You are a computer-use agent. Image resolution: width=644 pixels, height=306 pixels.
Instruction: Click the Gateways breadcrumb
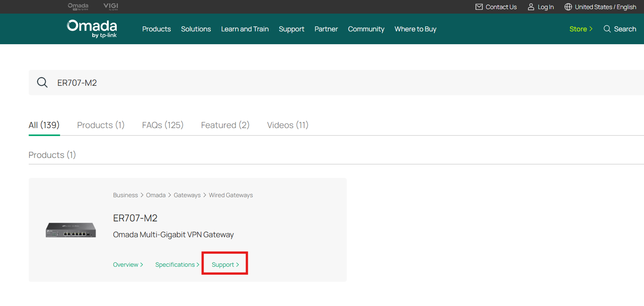coord(187,195)
